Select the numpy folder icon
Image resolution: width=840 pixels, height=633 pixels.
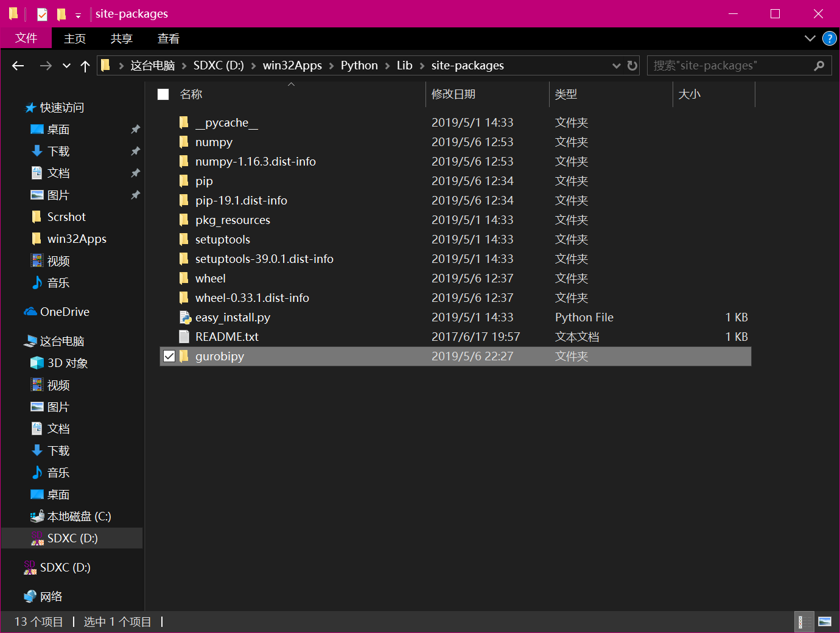pos(184,142)
